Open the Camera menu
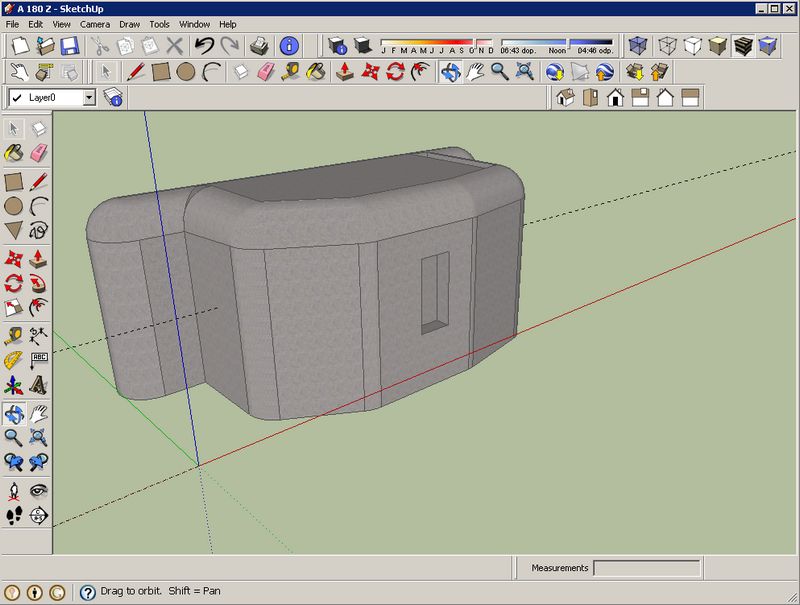This screenshot has width=800, height=605. 95,23
